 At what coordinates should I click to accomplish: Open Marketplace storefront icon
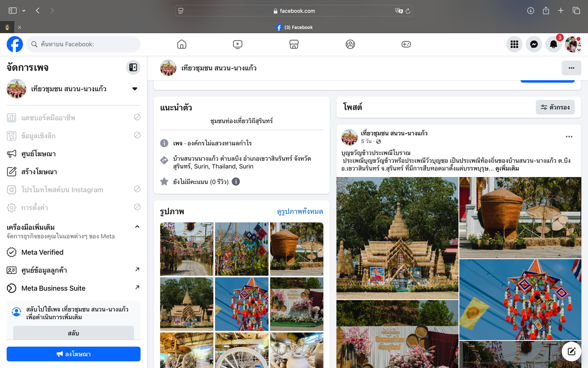click(x=294, y=44)
